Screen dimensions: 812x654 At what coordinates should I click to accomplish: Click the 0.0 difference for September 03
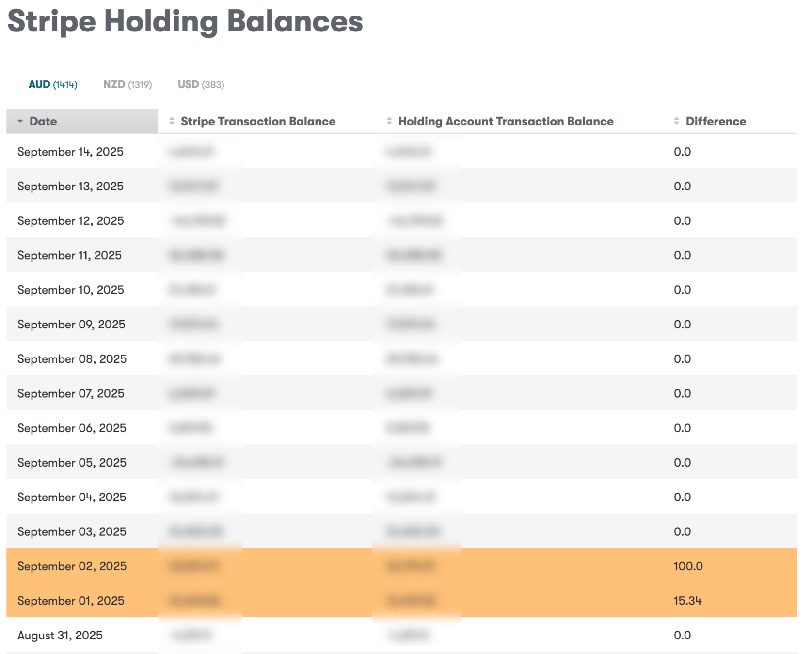click(682, 531)
